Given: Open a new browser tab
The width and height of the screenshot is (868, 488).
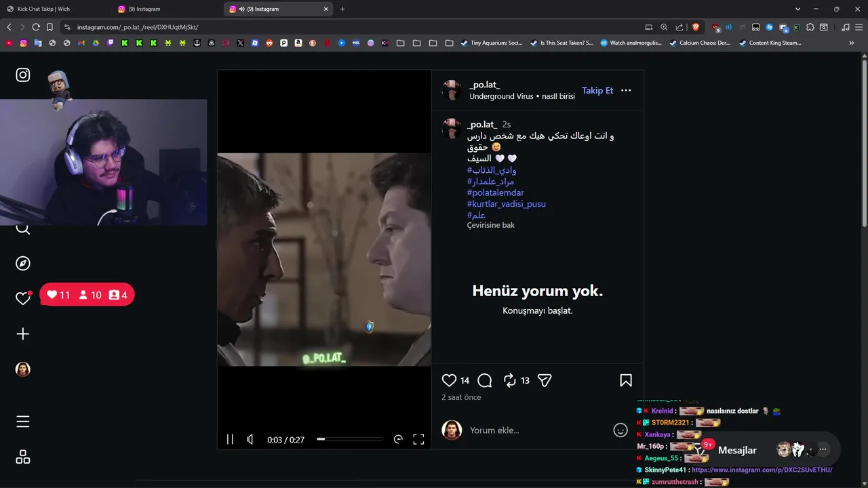Looking at the screenshot, I should (x=342, y=9).
